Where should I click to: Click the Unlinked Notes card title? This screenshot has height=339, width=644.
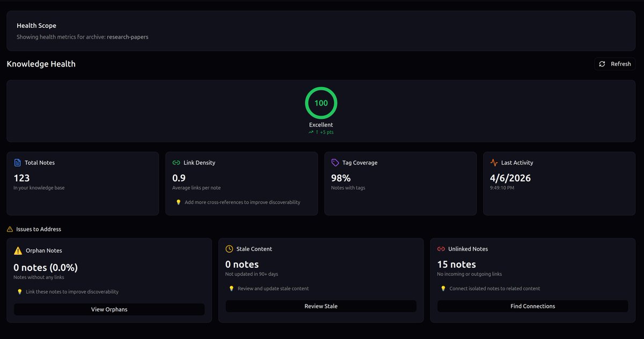tap(469, 249)
